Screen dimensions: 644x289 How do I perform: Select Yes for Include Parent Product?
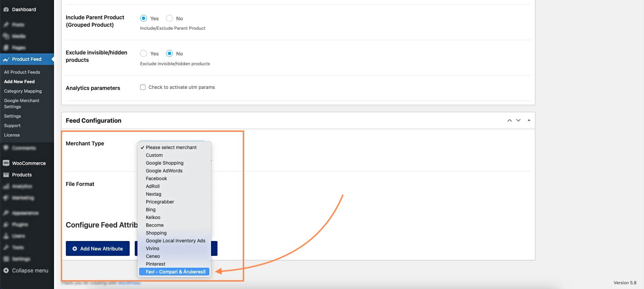(x=144, y=18)
